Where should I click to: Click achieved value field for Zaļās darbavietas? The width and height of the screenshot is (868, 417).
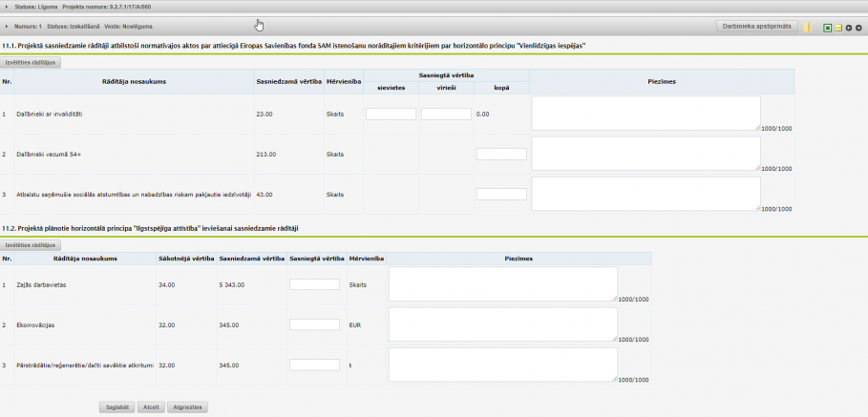tap(314, 284)
